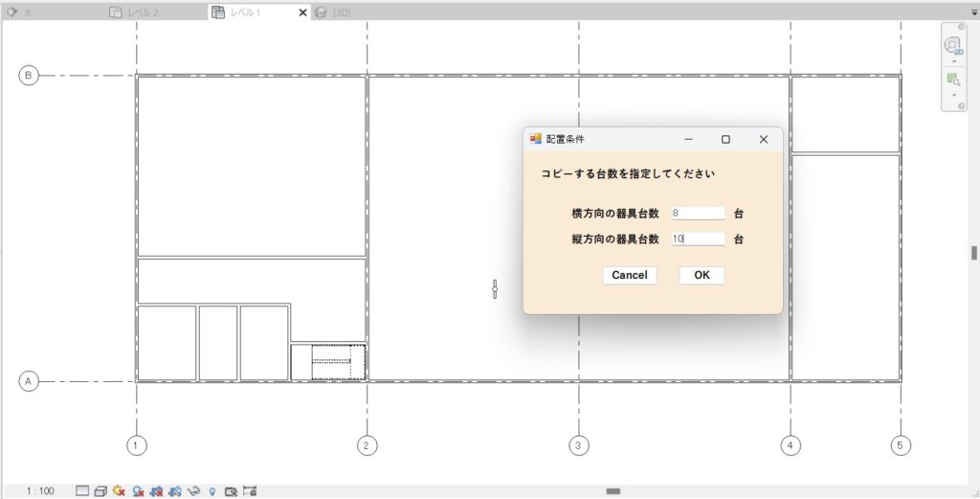Toggle the Crop View icon
Viewport: 980px width, 499px height.
click(x=157, y=490)
